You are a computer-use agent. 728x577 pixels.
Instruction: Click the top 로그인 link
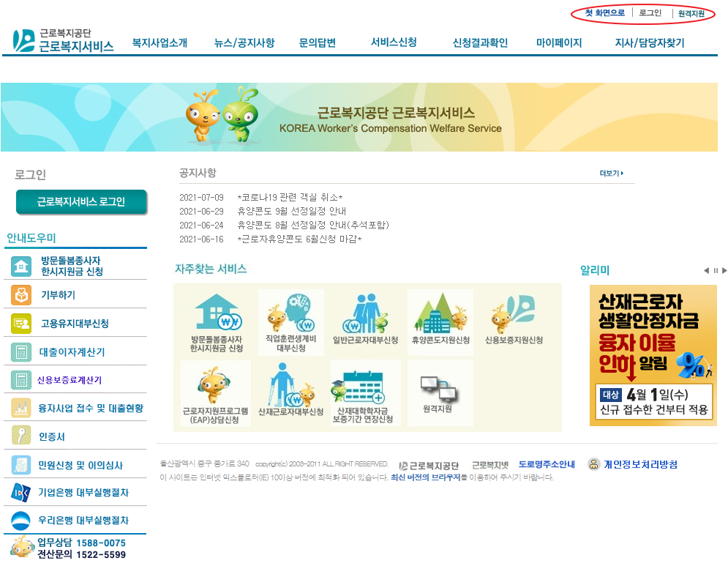click(x=650, y=13)
